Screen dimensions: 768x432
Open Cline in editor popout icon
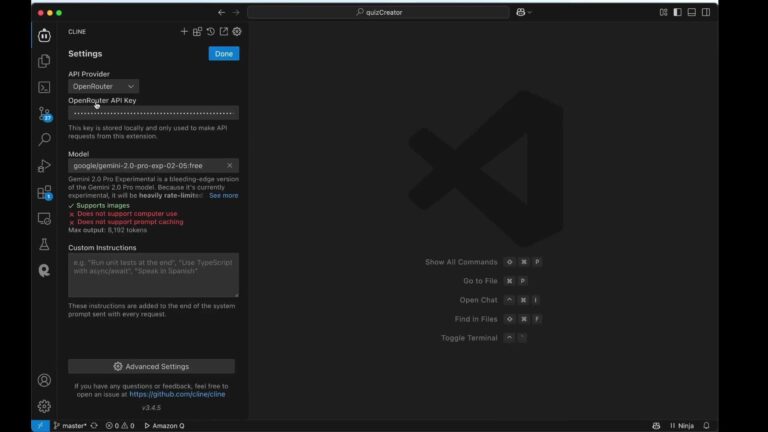[x=224, y=31]
